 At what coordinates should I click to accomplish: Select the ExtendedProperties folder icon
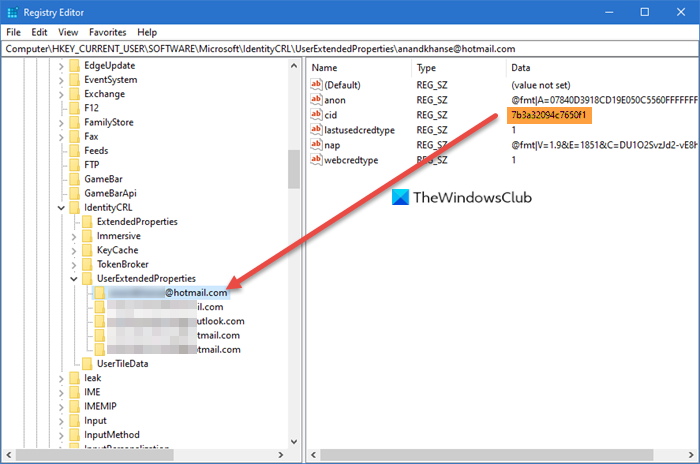point(87,222)
